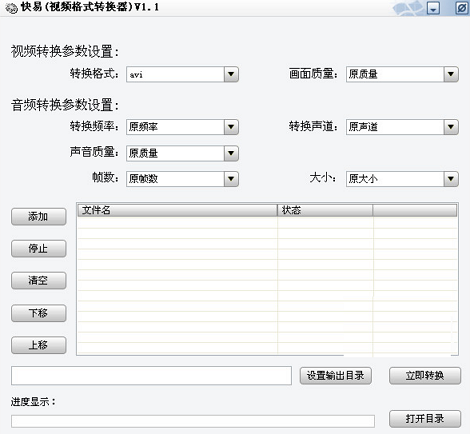Click the output directory path field
Viewport: 470px width, 434px height.
point(151,376)
